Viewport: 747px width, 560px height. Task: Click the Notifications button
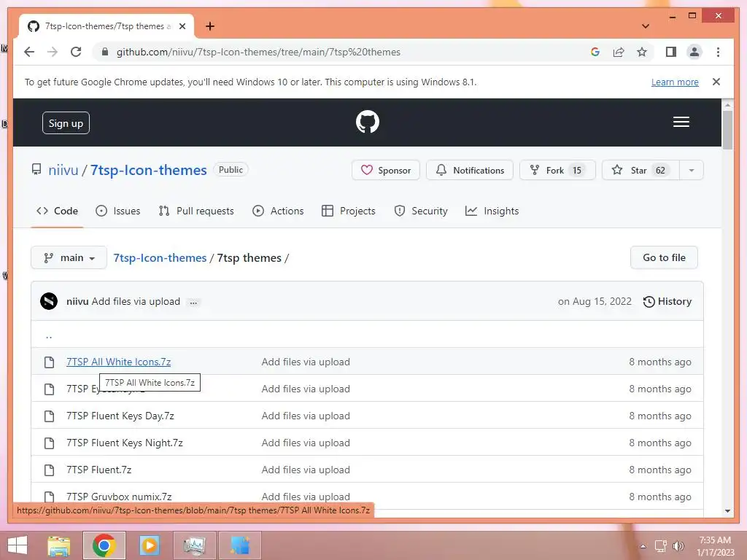point(469,170)
